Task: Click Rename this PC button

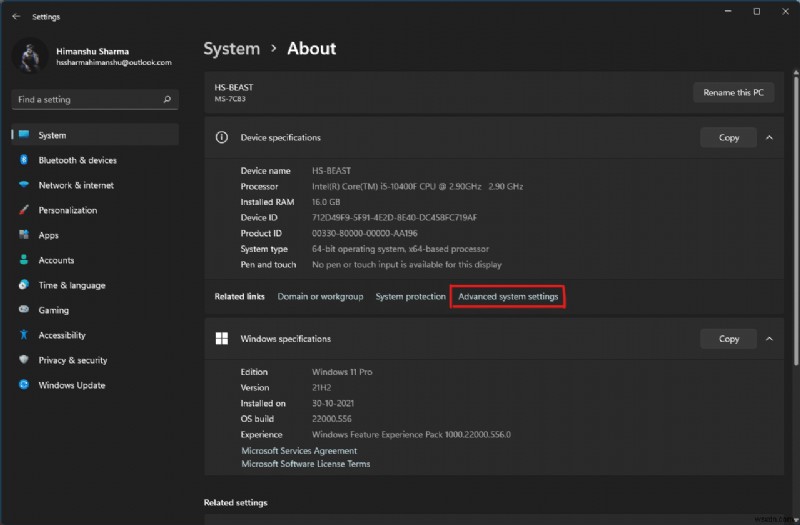Action: coord(733,92)
